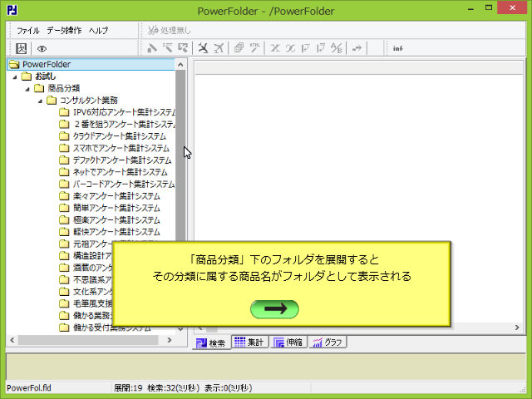532x399 pixels.
Task: Click folder icon of 元祖アンケート row
Action: click(64, 244)
